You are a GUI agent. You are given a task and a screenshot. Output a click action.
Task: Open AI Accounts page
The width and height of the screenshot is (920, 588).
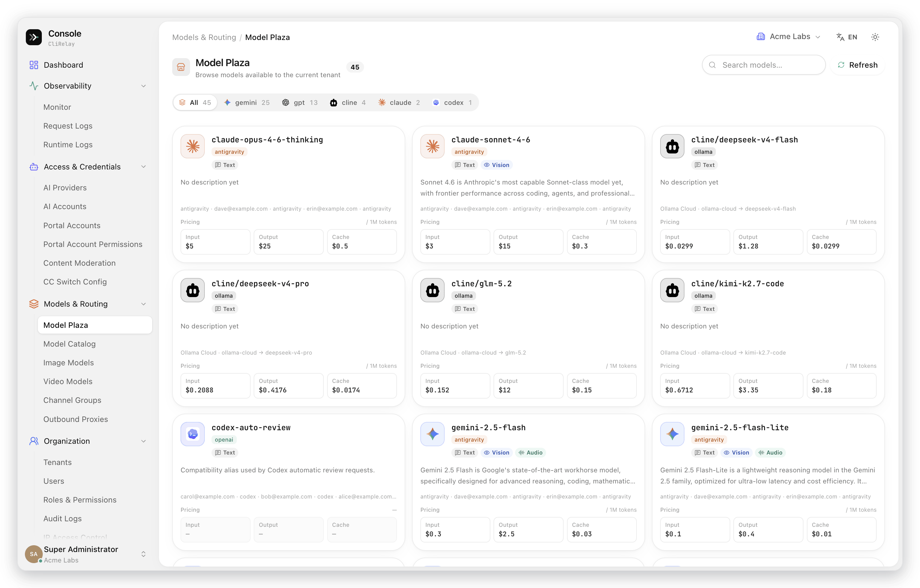(65, 207)
